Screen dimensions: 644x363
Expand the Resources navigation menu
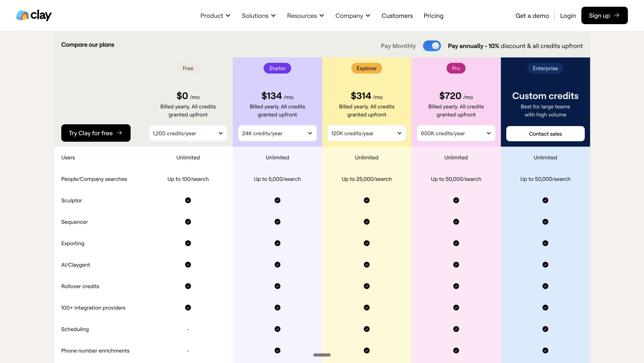pyautogui.click(x=305, y=15)
